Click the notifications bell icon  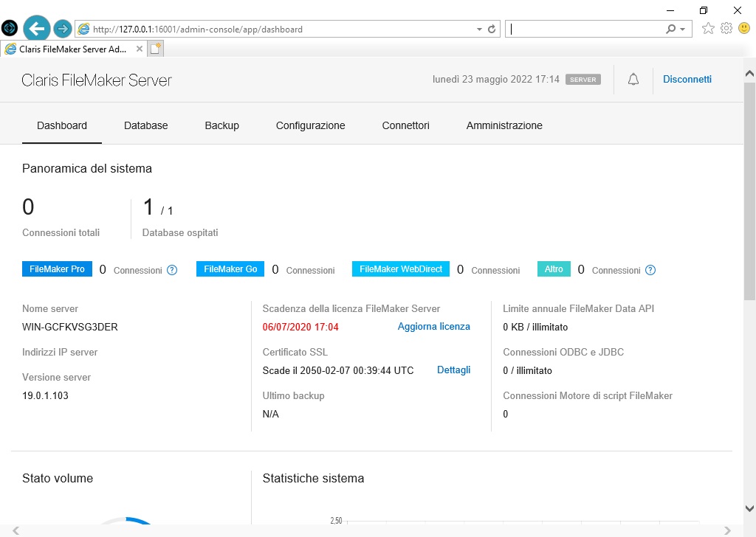pos(633,80)
